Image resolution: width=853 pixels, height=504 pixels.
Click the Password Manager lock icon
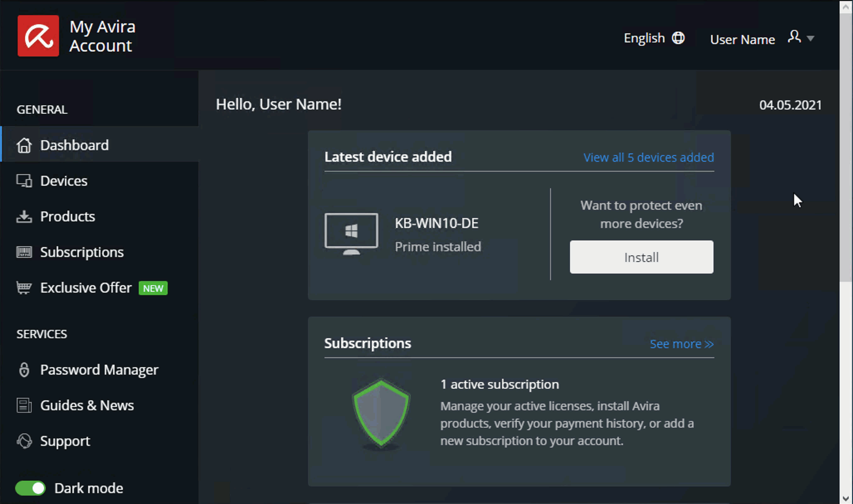click(24, 370)
